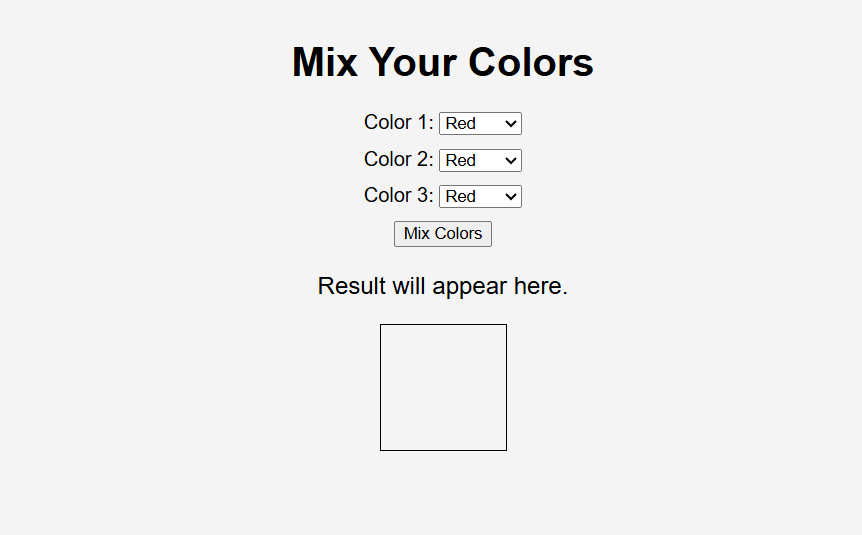Click the "Color 1:" label text
Screen dimensions: 862x535
click(398, 122)
